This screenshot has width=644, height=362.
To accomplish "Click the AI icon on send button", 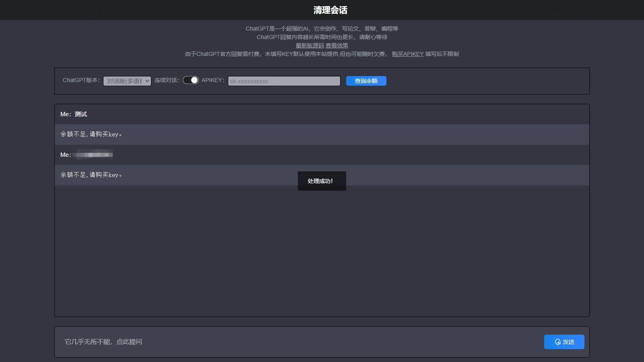I will pyautogui.click(x=558, y=342).
